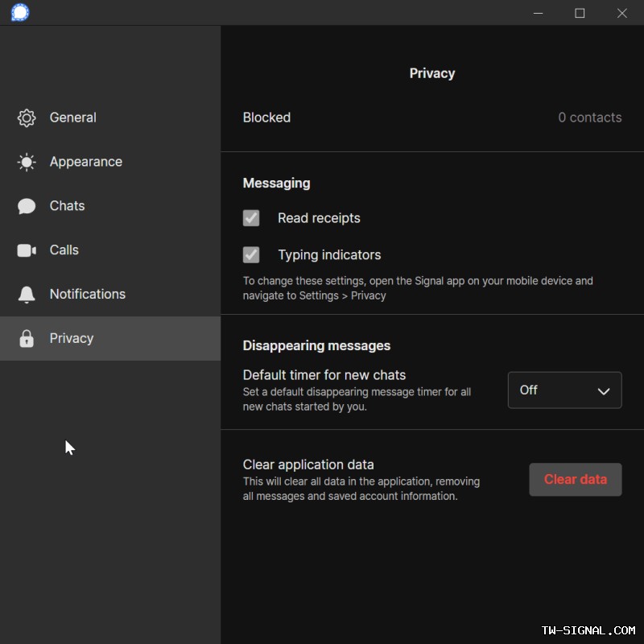Open the General settings tab
The image size is (644, 644).
[72, 118]
